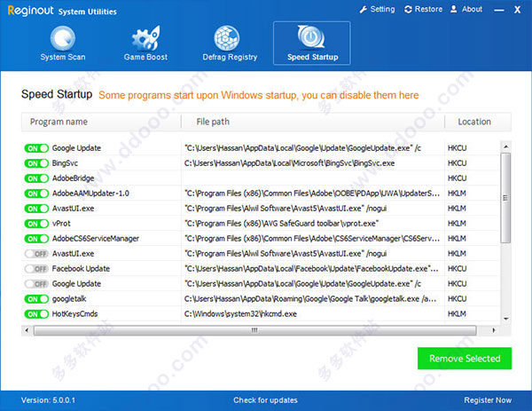
Task: Disable HotKeysCmds startup toggle
Action: pyautogui.click(x=36, y=314)
